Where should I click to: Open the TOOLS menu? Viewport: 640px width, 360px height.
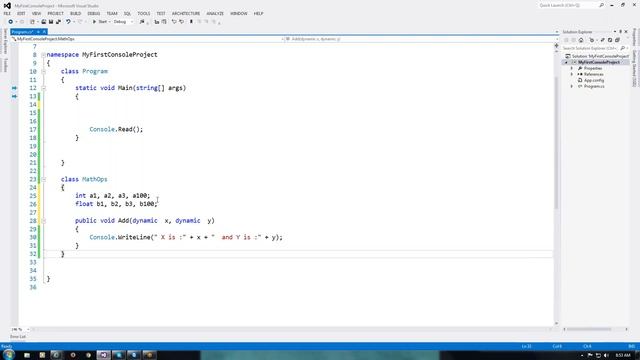coord(144,13)
